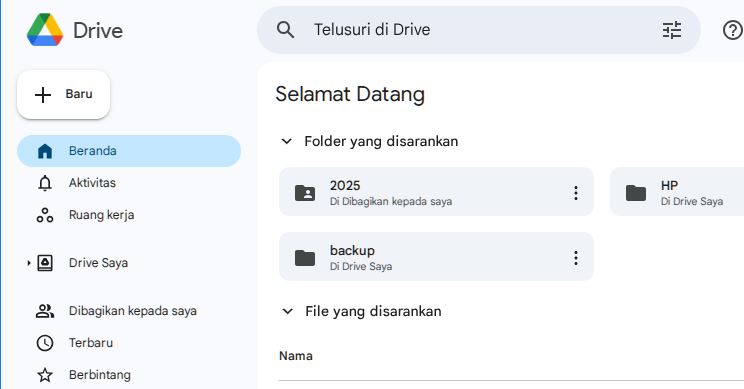
Task: Click the Drive product name text
Action: click(98, 31)
